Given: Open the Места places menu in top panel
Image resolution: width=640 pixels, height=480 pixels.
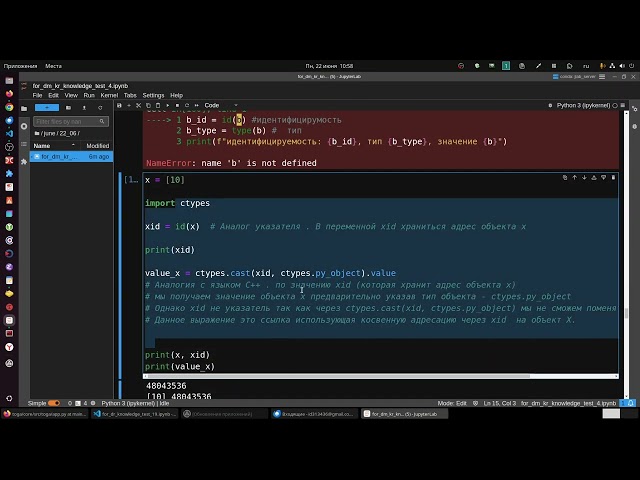Looking at the screenshot, I should (x=53, y=66).
